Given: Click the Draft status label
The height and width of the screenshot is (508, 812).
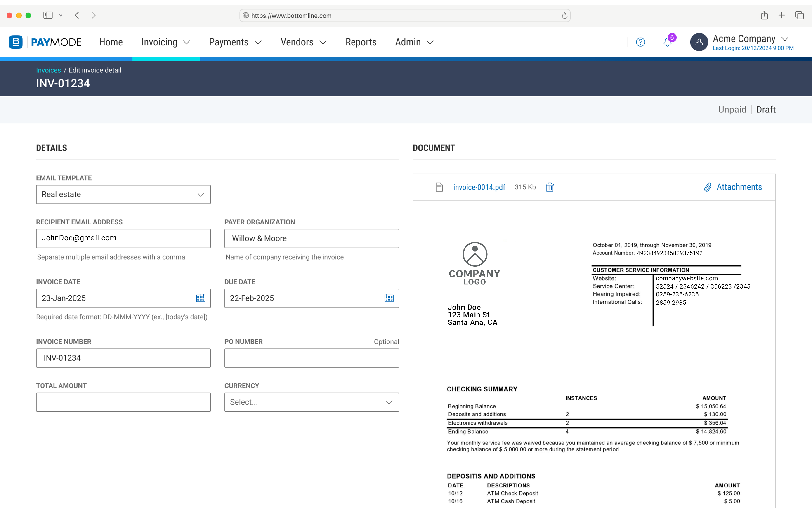Looking at the screenshot, I should 766,110.
